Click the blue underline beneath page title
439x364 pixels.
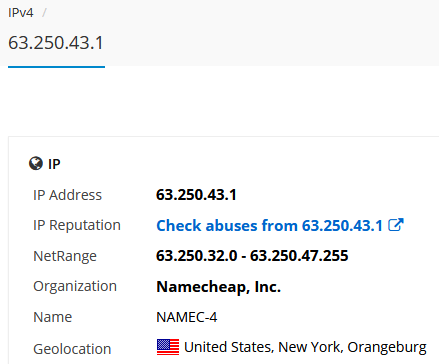pyautogui.click(x=56, y=67)
